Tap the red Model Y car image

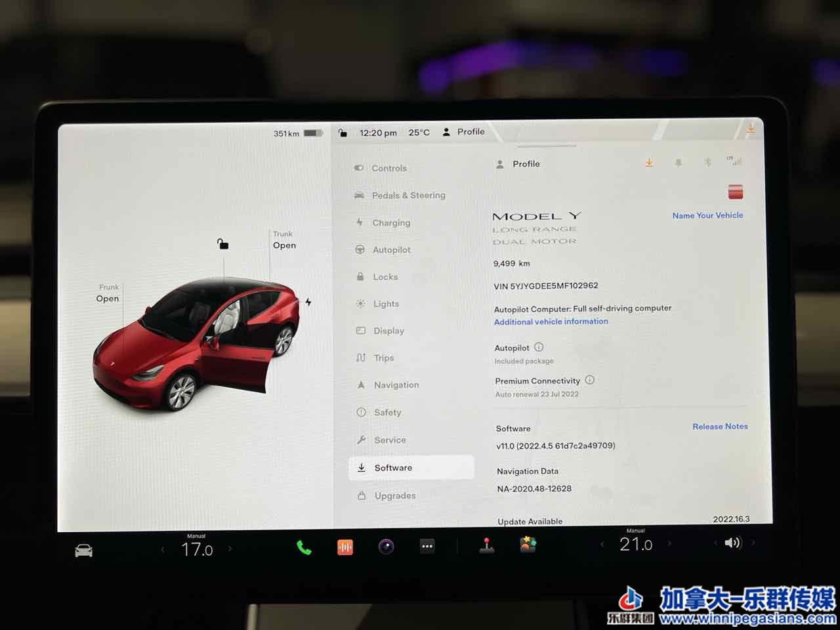tap(197, 345)
